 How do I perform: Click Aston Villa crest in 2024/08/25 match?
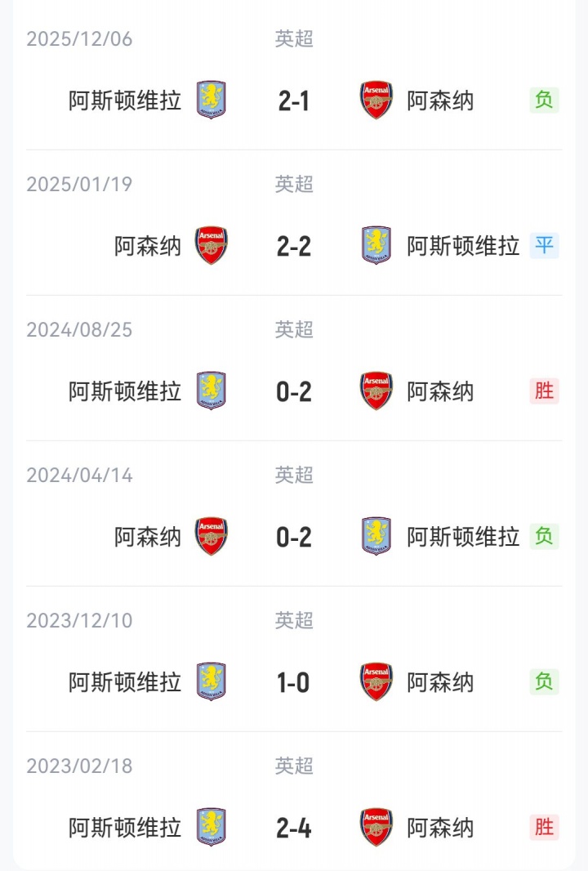(212, 391)
